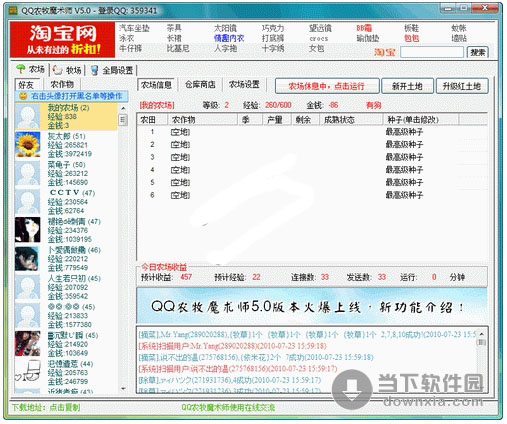This screenshot has width=507, height=424.
Task: Click 菜龟子's default avatar
Action: [28, 173]
